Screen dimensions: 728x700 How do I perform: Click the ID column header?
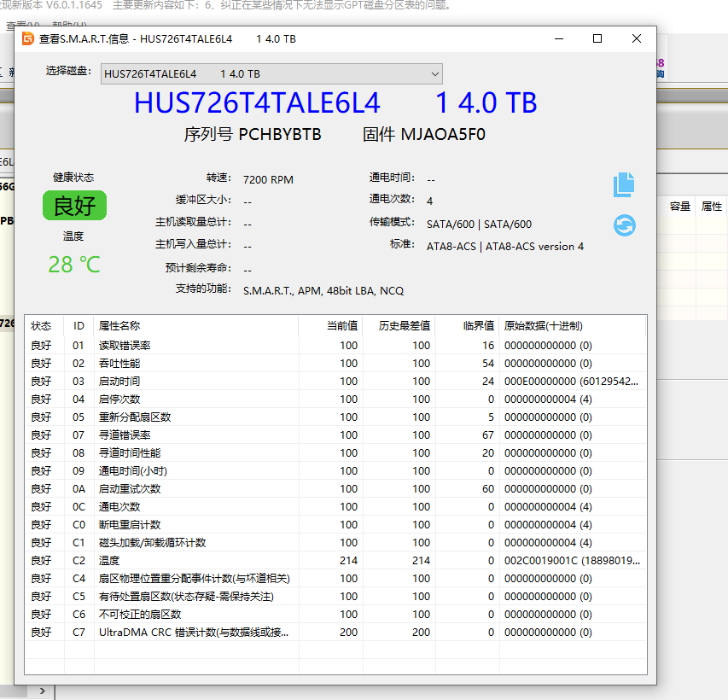79,326
